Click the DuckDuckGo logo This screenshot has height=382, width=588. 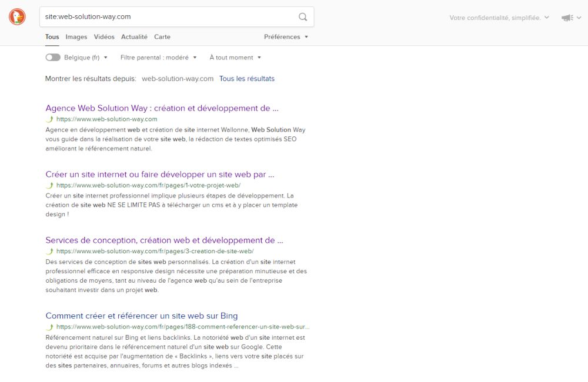17,17
